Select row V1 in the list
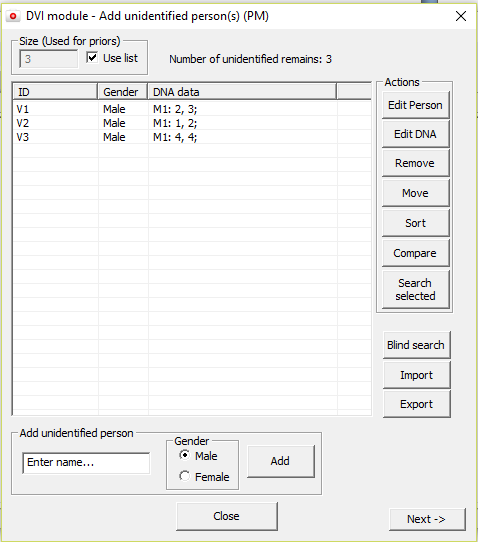 tap(192, 109)
